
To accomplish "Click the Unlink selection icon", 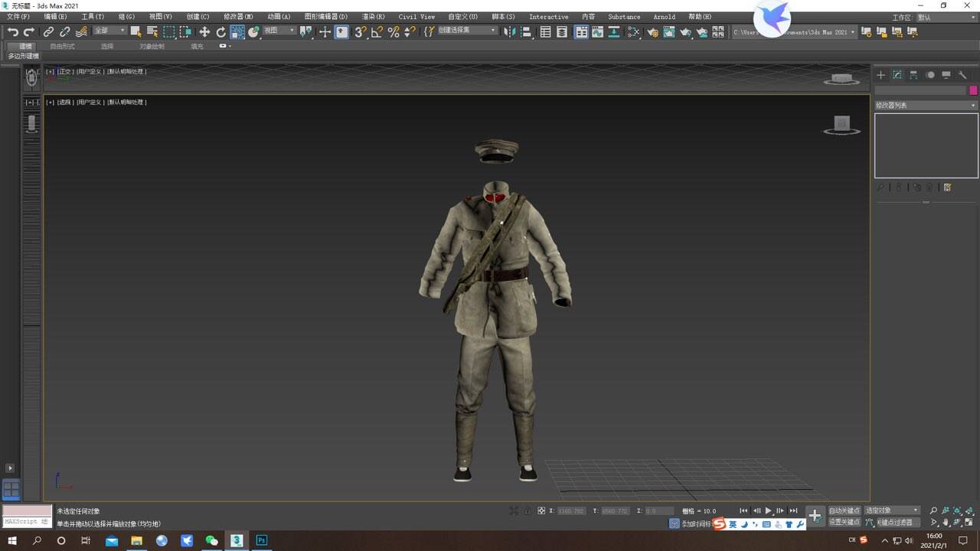I will click(64, 32).
